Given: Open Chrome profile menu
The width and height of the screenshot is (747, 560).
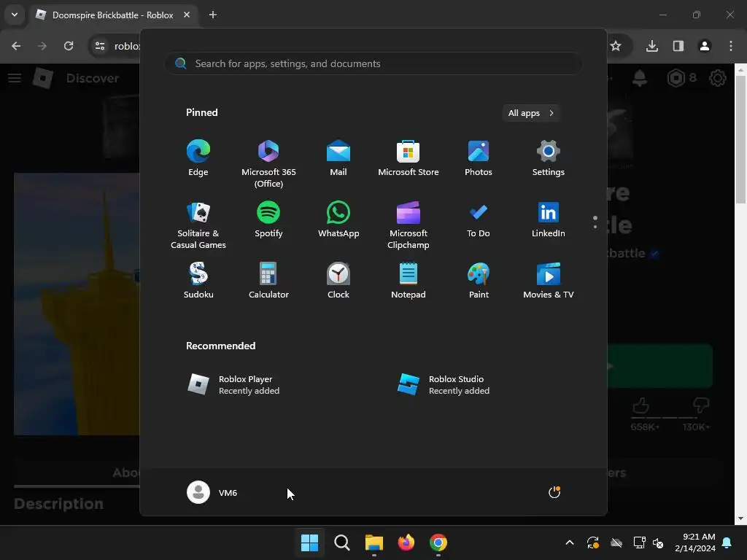Looking at the screenshot, I should pyautogui.click(x=705, y=46).
